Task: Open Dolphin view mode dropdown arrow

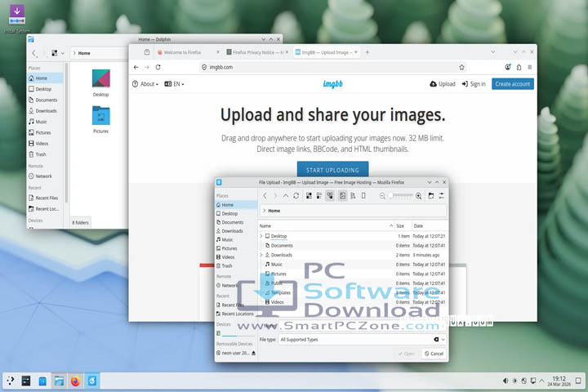Action: [63, 53]
